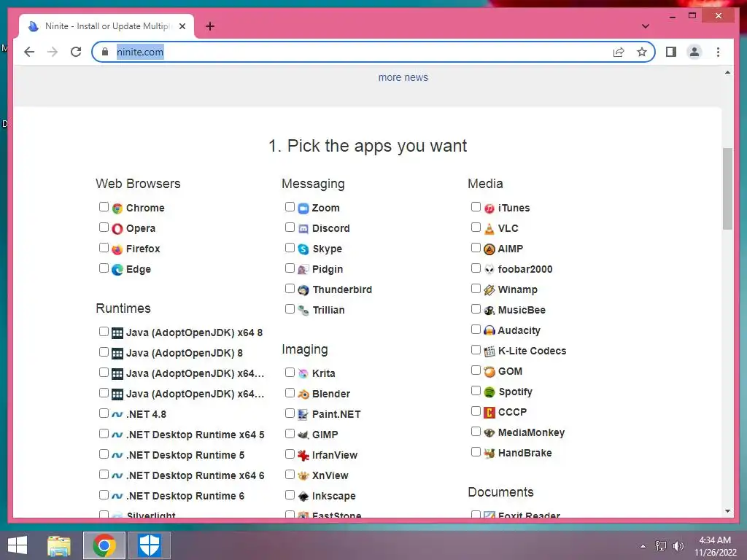This screenshot has width=747, height=560.
Task: Click the scrollbar down arrow
Action: coord(727,511)
